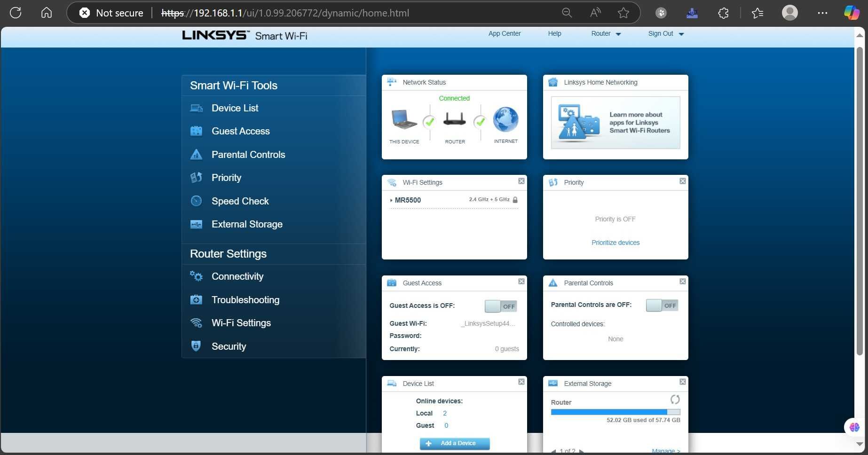Click the Prioritize devices link
Viewport: 868px width, 455px height.
pyautogui.click(x=615, y=243)
